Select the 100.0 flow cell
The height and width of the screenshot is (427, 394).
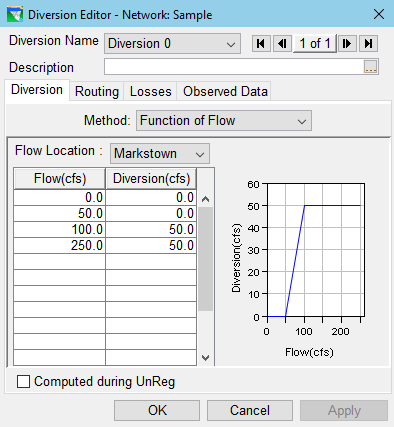click(x=60, y=229)
